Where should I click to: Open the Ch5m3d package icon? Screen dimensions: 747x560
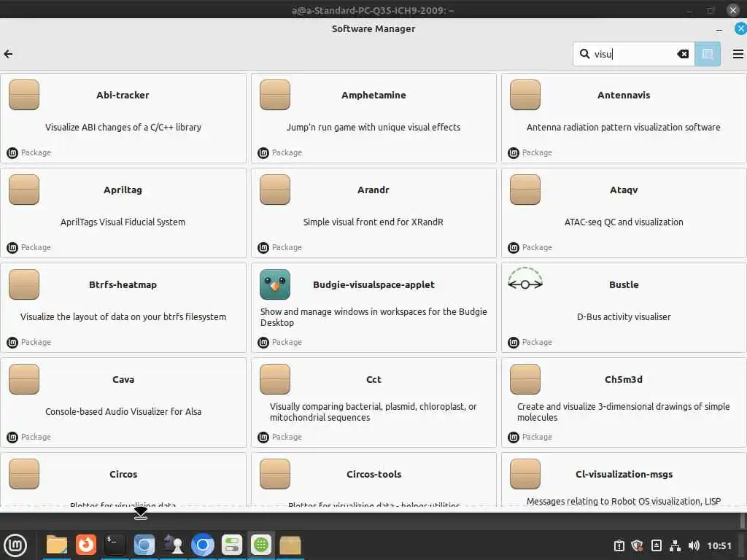pos(525,379)
